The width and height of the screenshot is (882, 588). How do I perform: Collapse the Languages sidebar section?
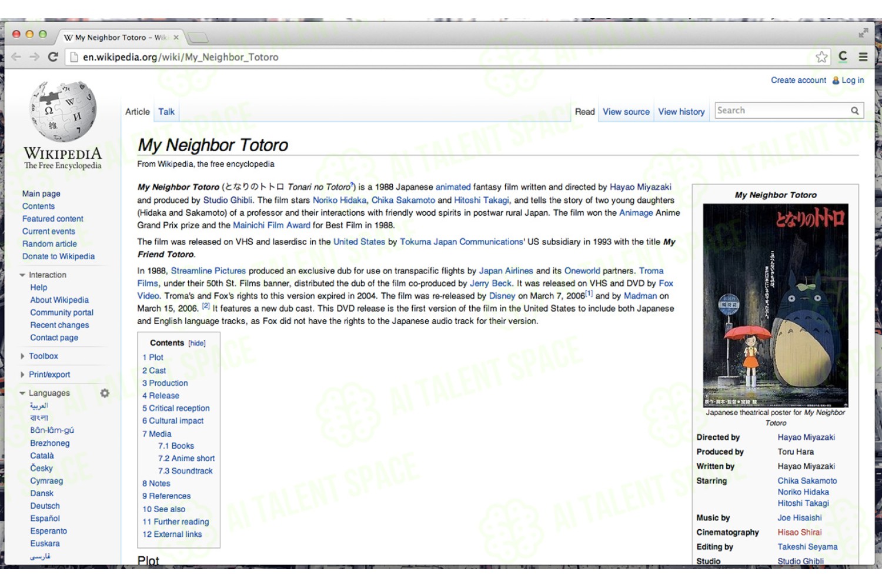point(22,393)
